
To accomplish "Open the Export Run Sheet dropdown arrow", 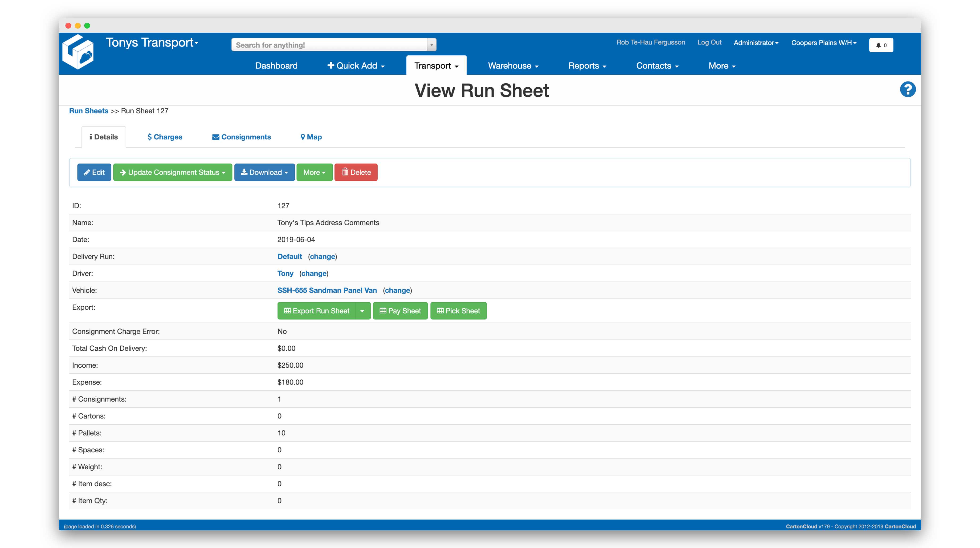I will click(363, 311).
